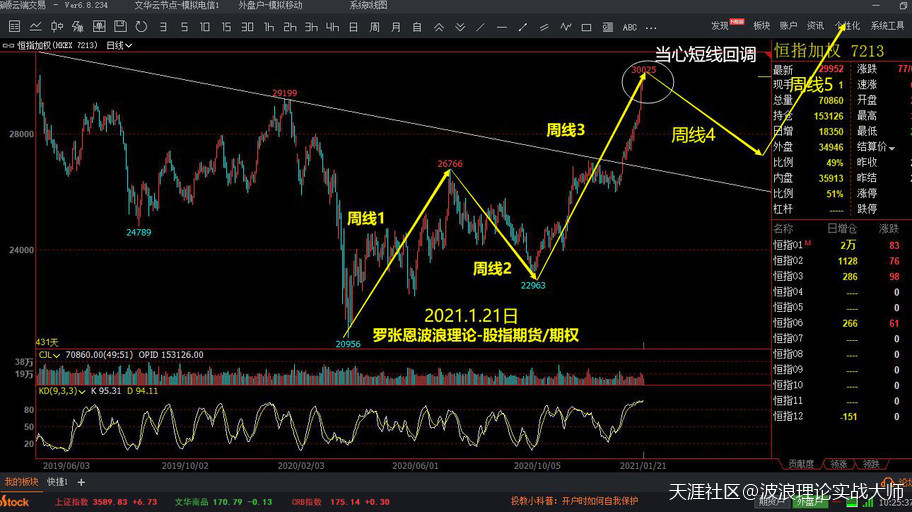
Task: Click the 文华商品 status bar entry
Action: [x=223, y=502]
